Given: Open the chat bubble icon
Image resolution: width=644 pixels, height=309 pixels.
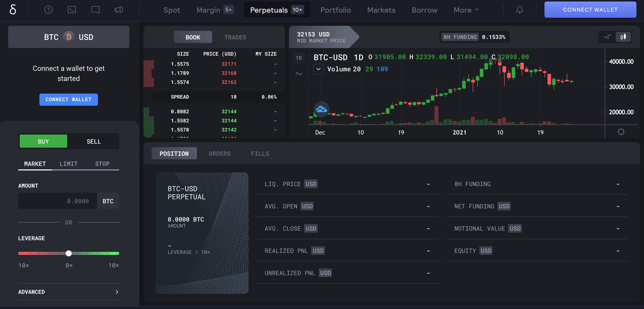Looking at the screenshot, I should coord(95,10).
